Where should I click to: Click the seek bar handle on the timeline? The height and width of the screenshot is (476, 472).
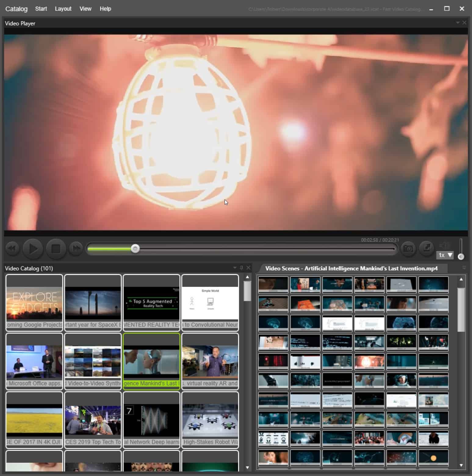[x=135, y=249]
